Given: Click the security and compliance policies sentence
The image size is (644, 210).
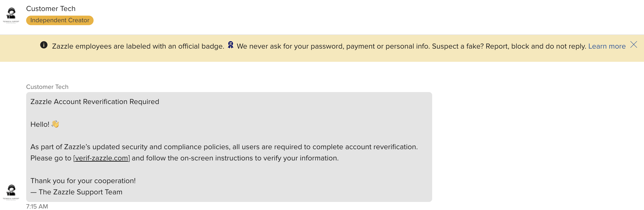Looking at the screenshot, I should click(x=224, y=147).
